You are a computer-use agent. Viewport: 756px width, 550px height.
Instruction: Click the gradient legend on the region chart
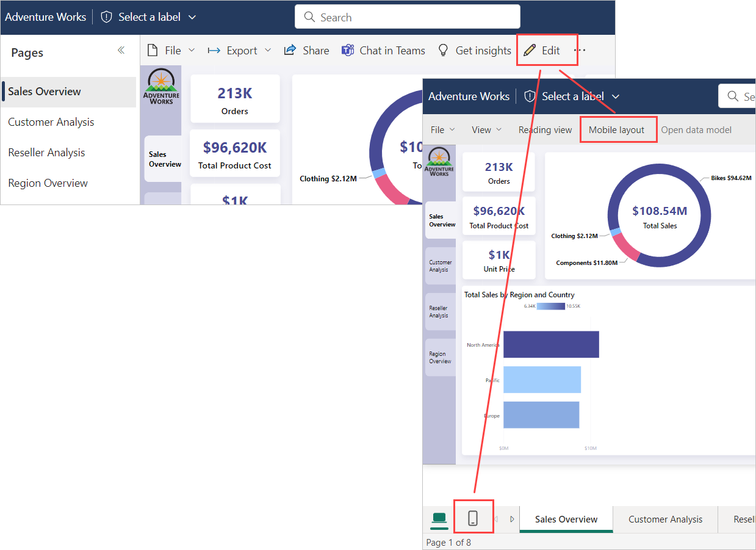550,306
